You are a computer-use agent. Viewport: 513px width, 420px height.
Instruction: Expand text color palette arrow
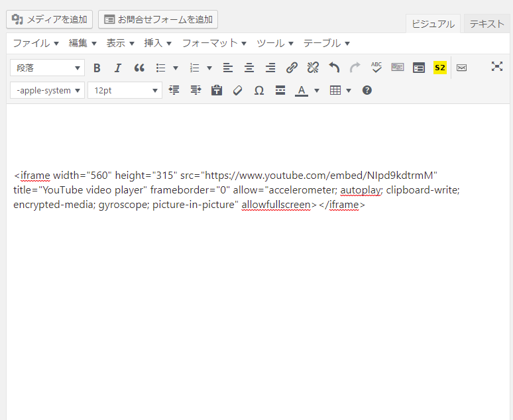(x=317, y=91)
